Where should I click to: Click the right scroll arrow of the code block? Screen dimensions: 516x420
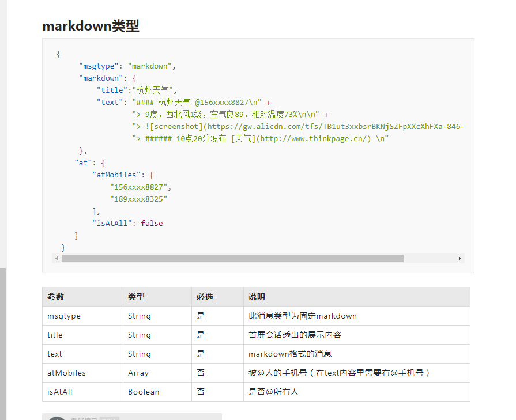(460, 258)
